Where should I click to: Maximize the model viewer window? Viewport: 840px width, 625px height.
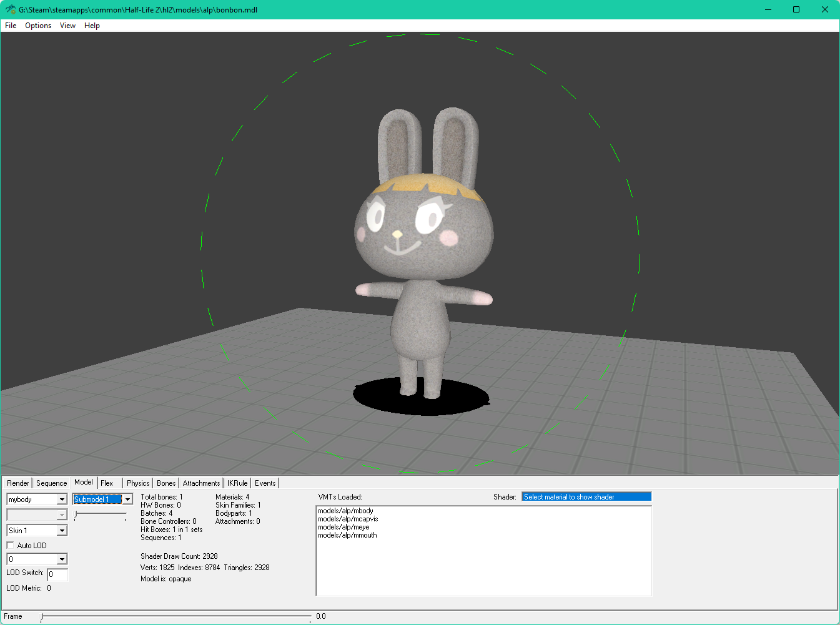[x=796, y=9]
